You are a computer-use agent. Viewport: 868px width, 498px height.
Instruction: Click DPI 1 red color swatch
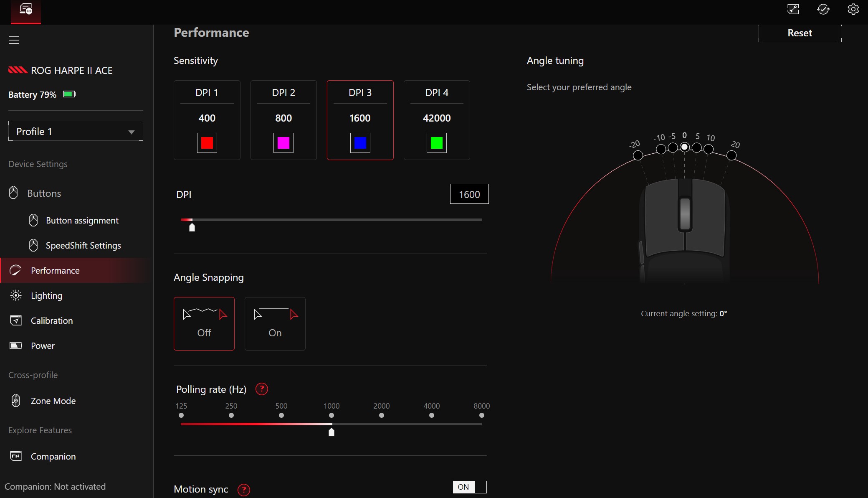pos(207,143)
